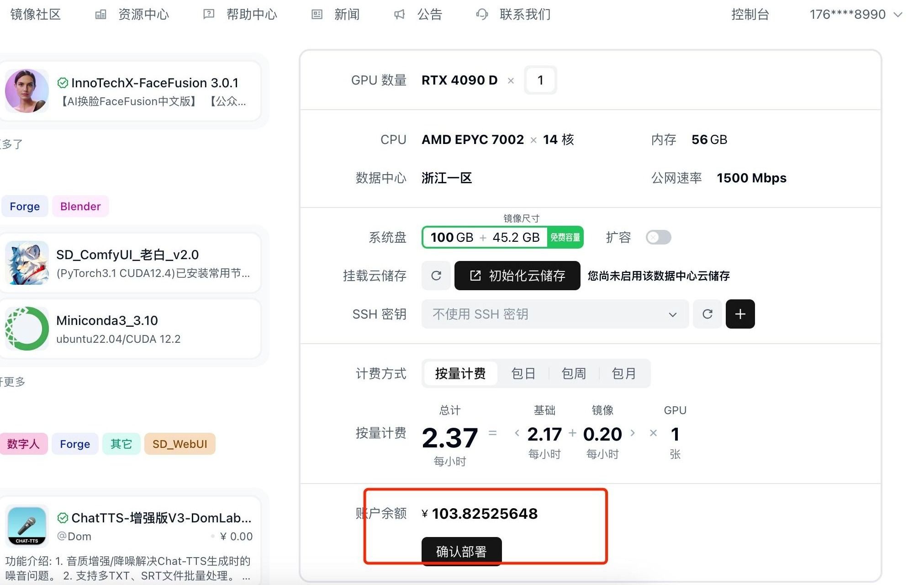Click the 确认部署 button
The height and width of the screenshot is (585, 924).
pos(461,551)
